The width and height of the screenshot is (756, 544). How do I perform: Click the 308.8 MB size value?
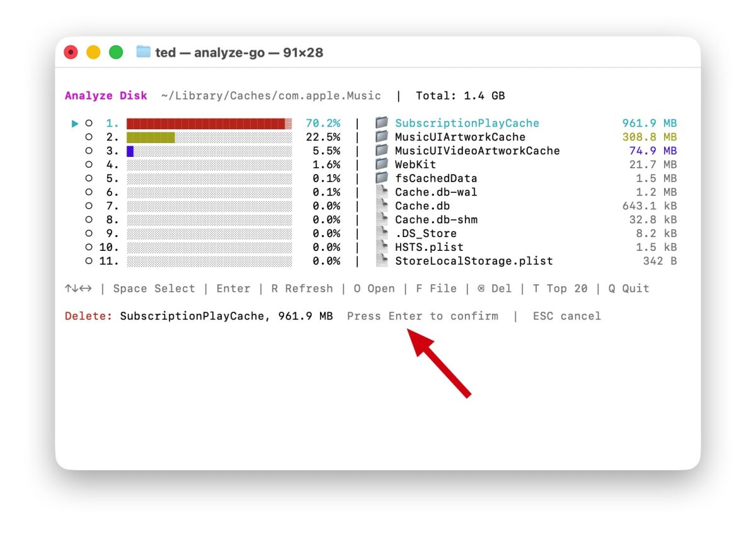(650, 137)
